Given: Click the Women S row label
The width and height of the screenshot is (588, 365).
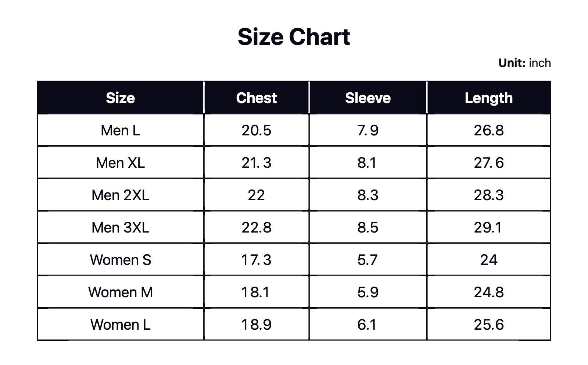Looking at the screenshot, I should (x=120, y=260).
